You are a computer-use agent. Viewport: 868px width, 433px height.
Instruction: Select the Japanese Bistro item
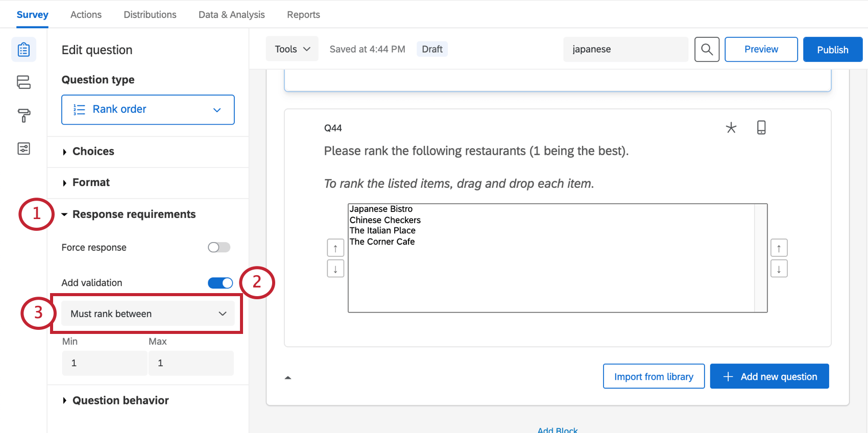tap(381, 209)
